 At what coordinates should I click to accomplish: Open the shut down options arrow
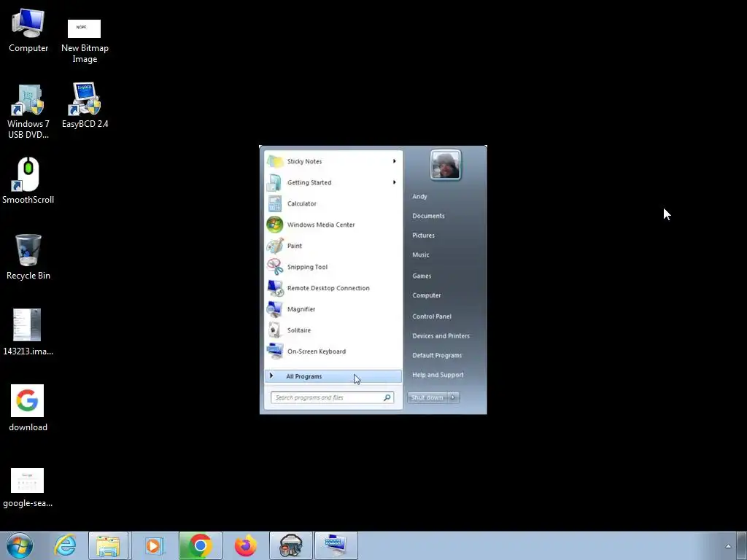tap(453, 397)
